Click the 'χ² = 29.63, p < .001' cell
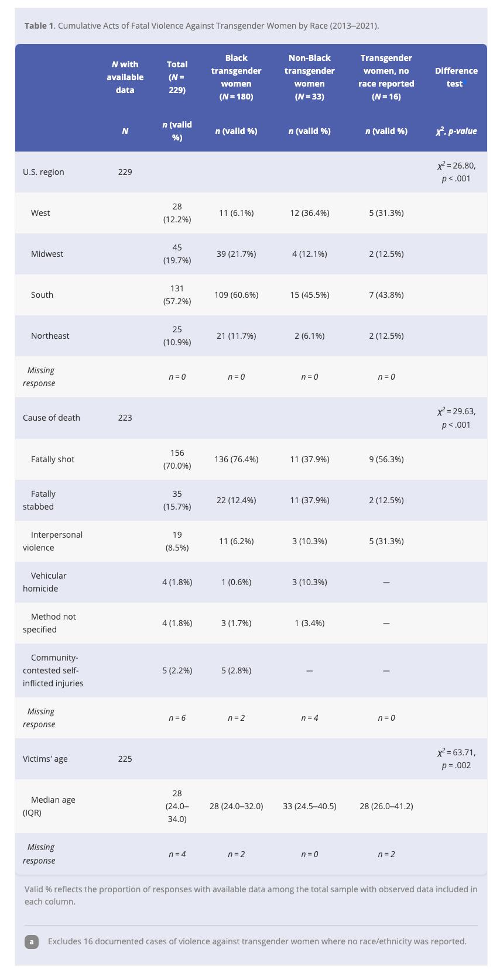Viewport: 500px width, 980px height. point(456,418)
